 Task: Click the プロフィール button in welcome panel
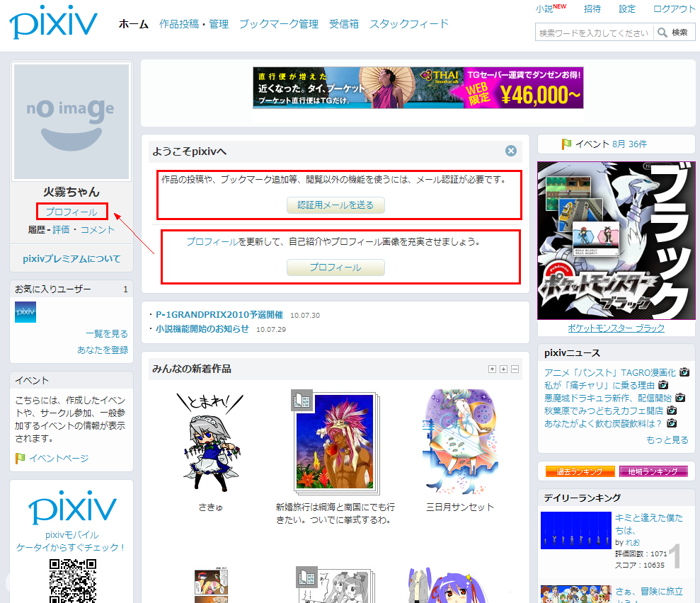(335, 268)
